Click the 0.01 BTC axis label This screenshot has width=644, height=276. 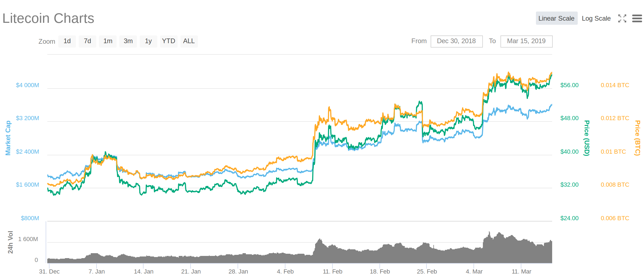[x=613, y=152]
